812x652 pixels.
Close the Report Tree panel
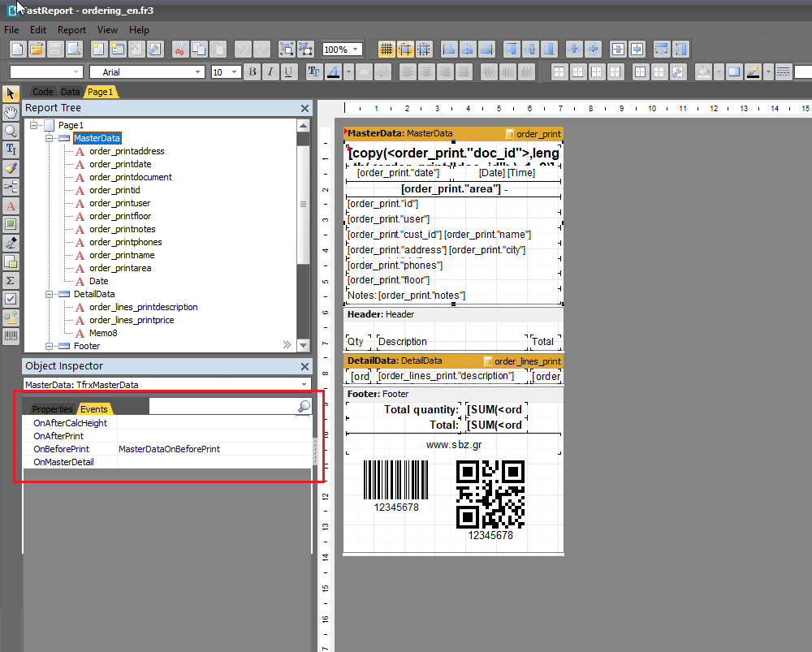coord(304,108)
